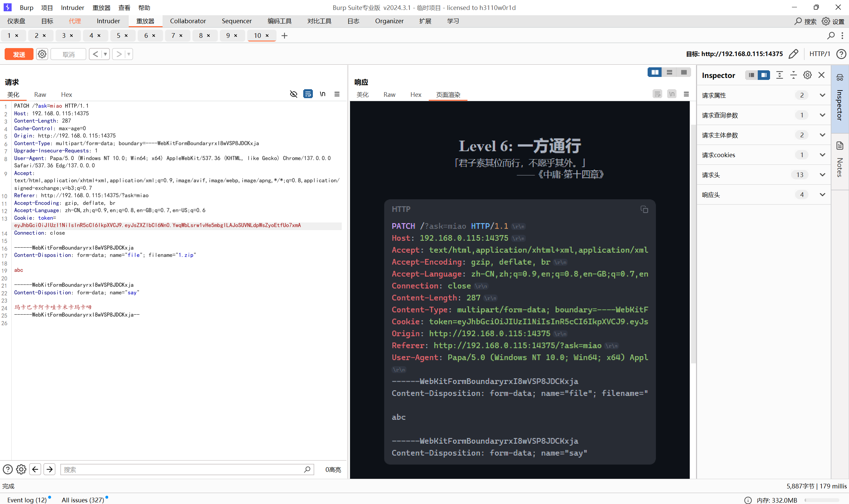
Task: Open request pane hamburger menu
Action: [x=337, y=94]
